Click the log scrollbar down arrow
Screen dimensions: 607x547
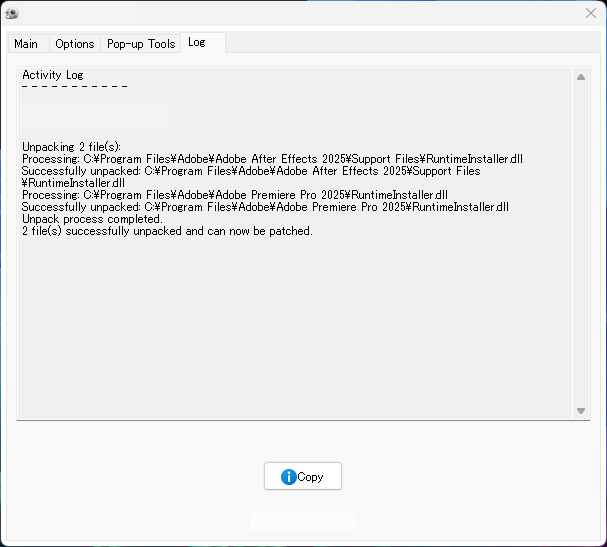581,411
